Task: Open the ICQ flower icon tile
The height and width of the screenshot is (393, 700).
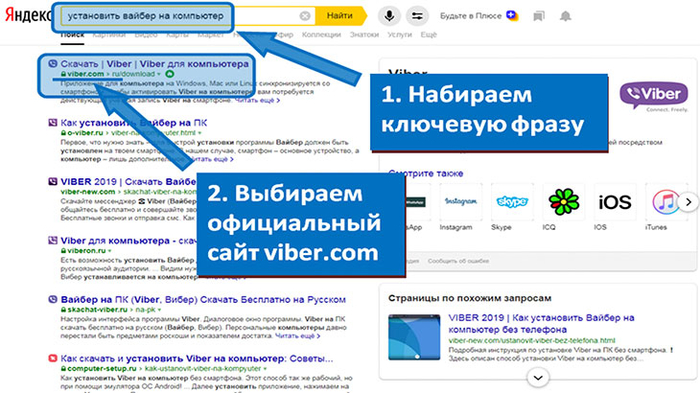Action: pos(564,202)
